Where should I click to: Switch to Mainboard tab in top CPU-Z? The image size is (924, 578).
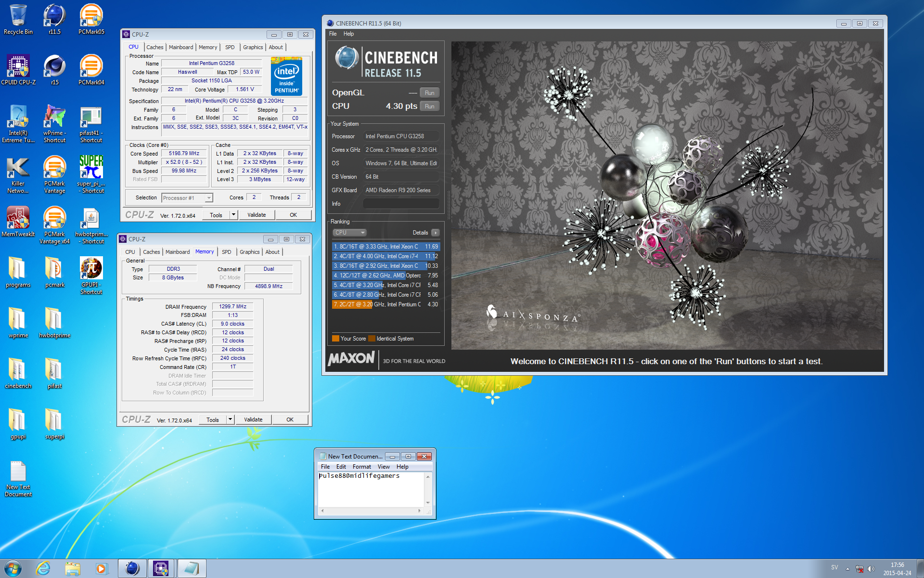coord(181,47)
